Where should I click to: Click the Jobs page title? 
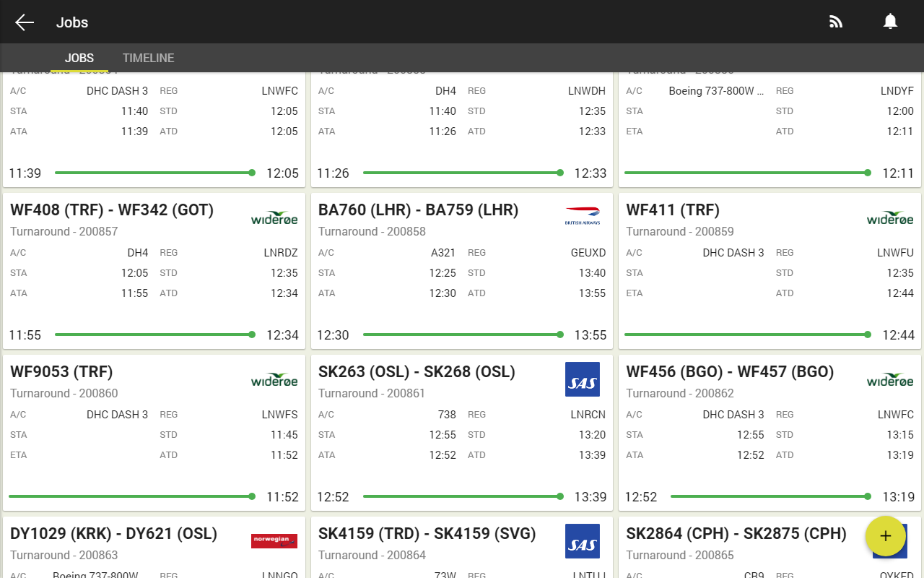[72, 22]
